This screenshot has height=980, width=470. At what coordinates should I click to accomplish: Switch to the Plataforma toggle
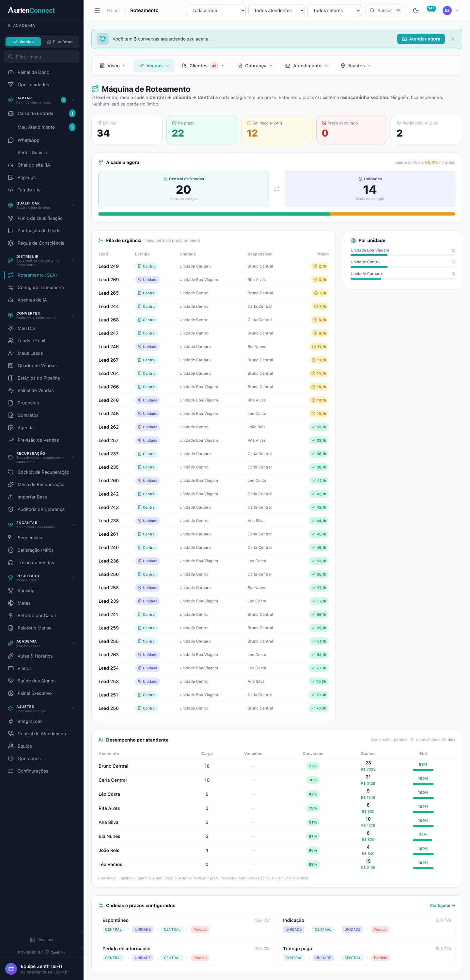[x=60, y=42]
